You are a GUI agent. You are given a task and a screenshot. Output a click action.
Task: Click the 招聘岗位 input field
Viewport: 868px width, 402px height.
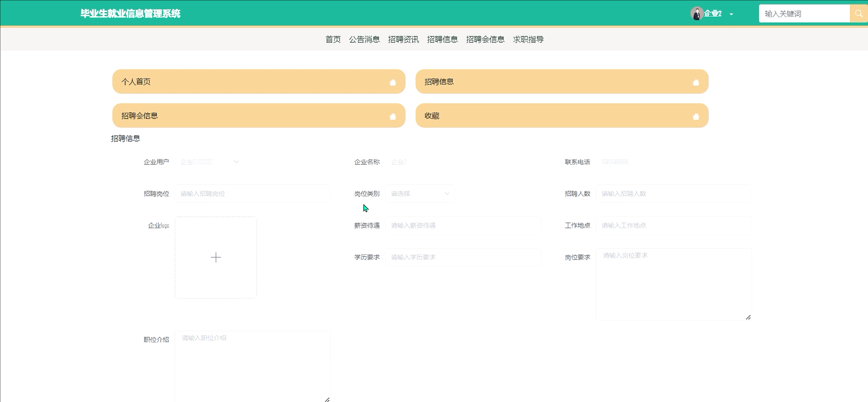252,194
